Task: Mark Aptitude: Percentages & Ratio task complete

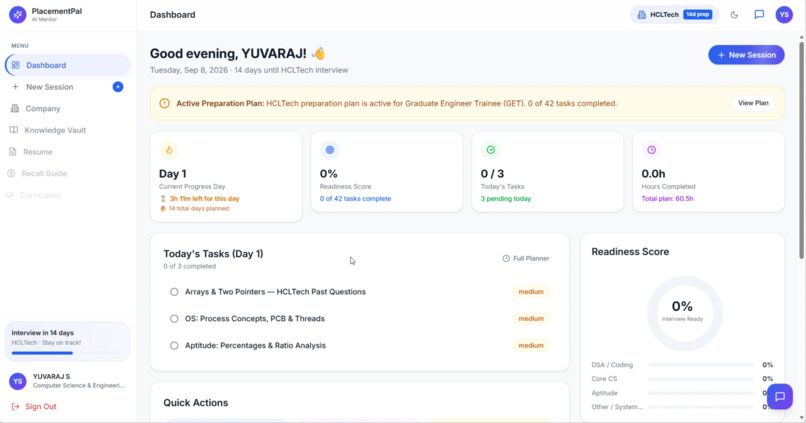Action: (174, 345)
